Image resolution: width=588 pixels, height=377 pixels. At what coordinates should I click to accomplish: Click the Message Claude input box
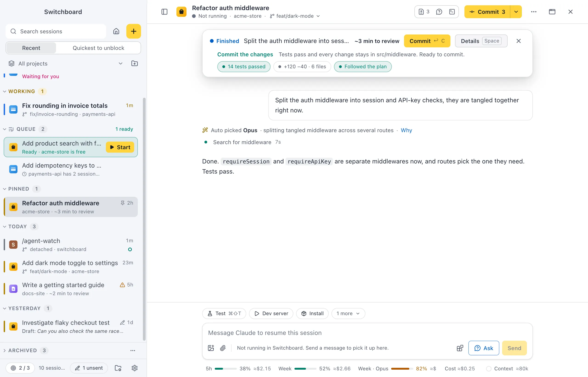click(367, 333)
